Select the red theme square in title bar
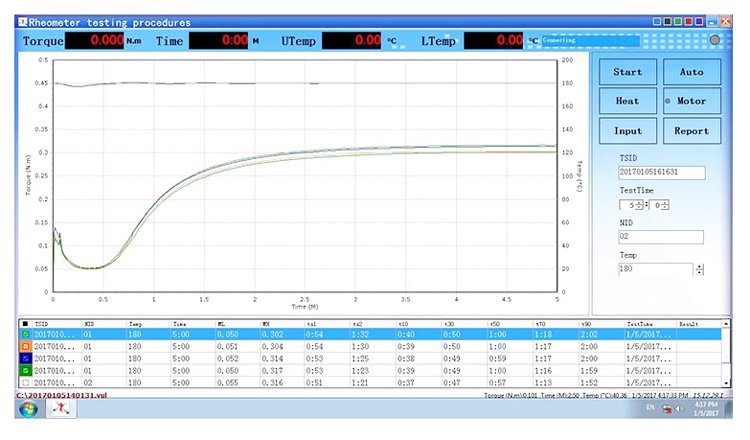 pos(688,22)
